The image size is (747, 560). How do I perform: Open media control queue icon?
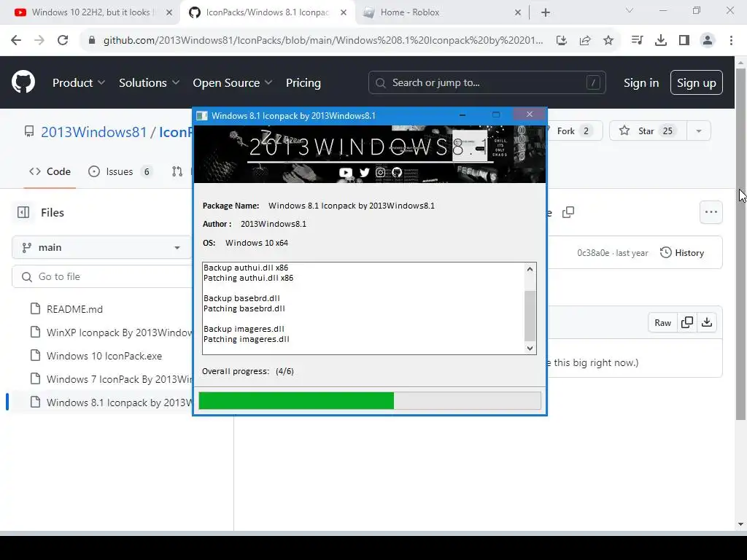637,41
